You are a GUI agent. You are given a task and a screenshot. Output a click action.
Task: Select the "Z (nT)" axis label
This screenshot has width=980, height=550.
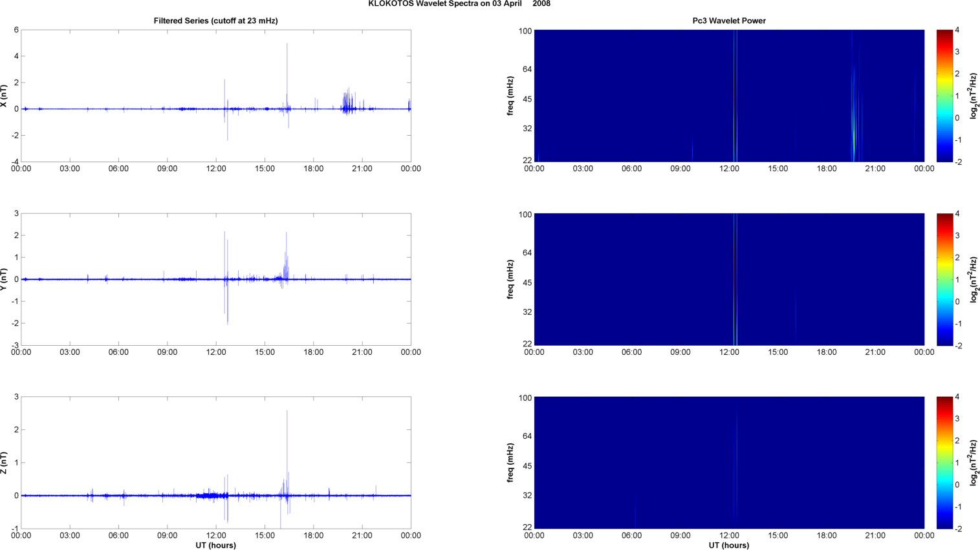pyautogui.click(x=5, y=463)
